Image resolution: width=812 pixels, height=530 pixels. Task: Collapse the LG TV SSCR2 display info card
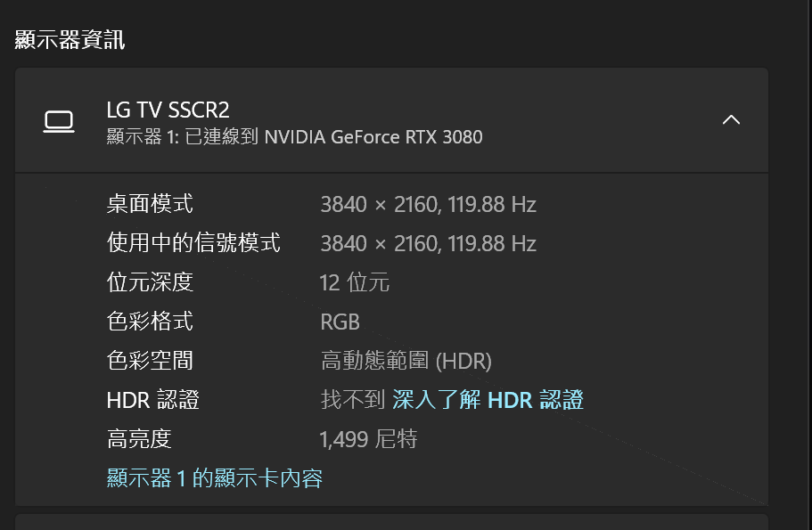coord(731,120)
